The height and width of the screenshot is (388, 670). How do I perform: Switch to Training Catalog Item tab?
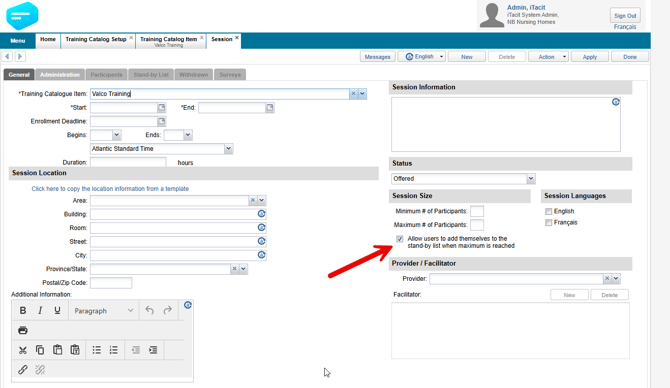point(169,41)
